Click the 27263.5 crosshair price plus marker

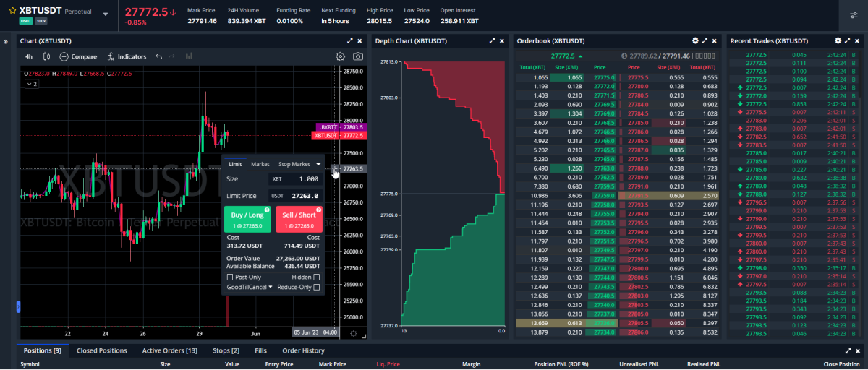coord(335,168)
